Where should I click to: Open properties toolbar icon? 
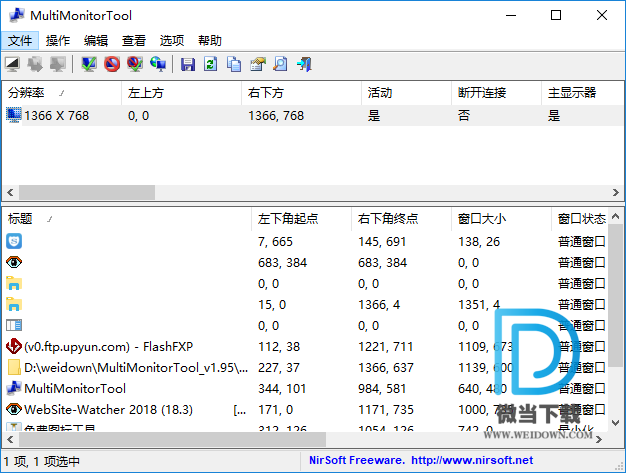coord(258,64)
